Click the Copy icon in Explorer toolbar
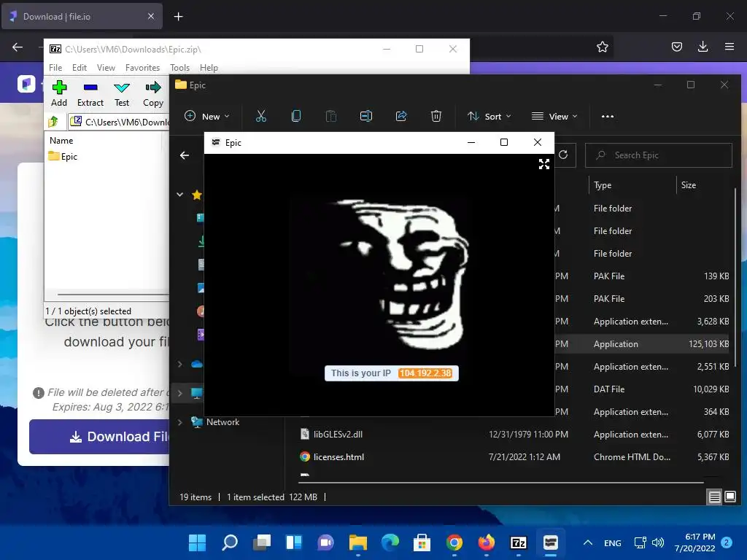 tap(296, 116)
